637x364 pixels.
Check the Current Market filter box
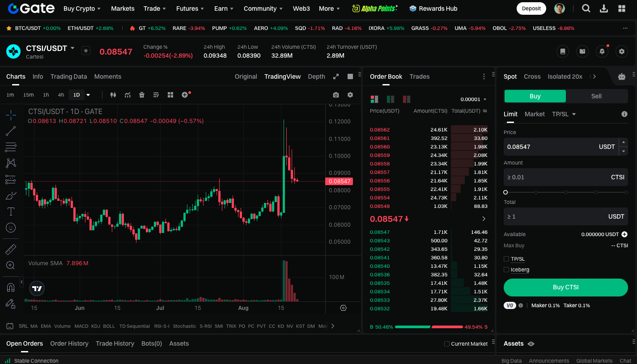447,344
